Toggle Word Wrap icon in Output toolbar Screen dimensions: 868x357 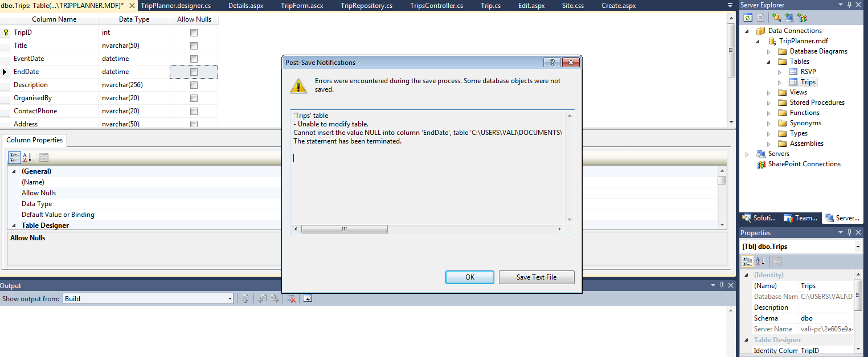pyautogui.click(x=308, y=298)
